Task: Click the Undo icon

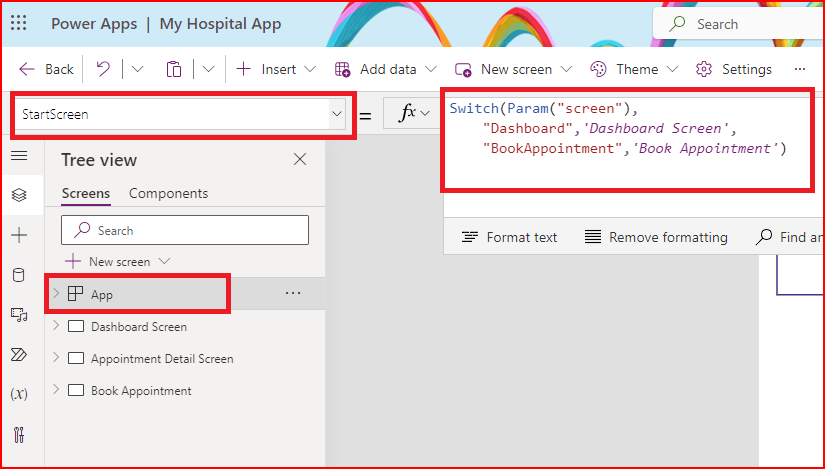Action: pos(103,69)
